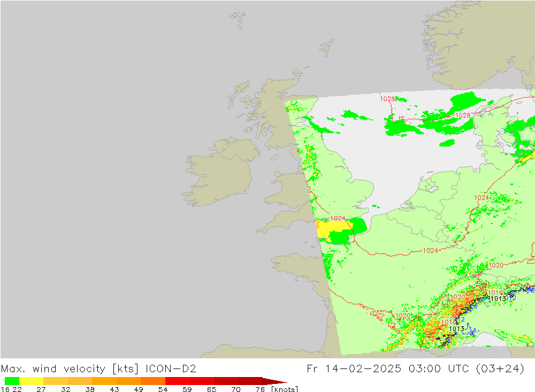Click the legend value '59'
Image resolution: width=535 pixels, height=392 pixels.
(x=187, y=389)
